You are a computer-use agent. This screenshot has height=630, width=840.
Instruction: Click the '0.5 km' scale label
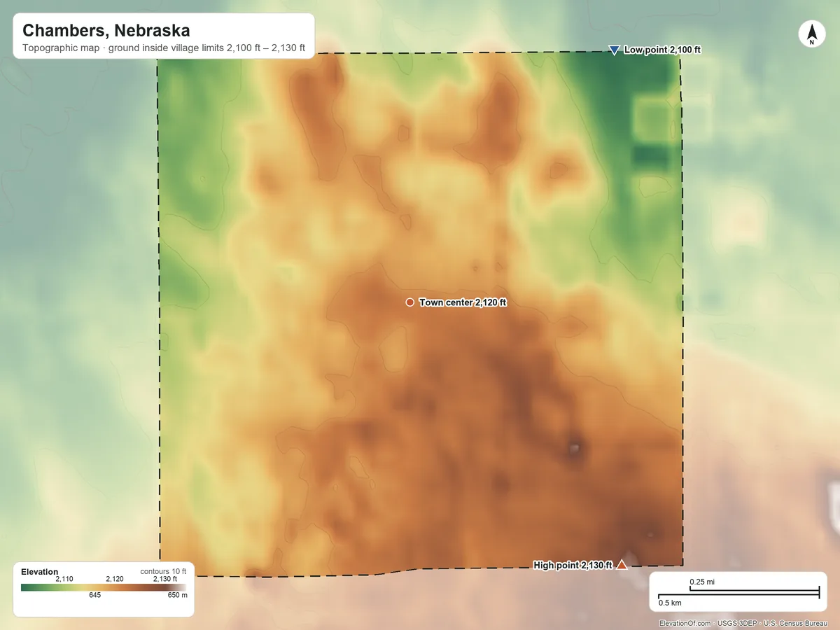[670, 602]
